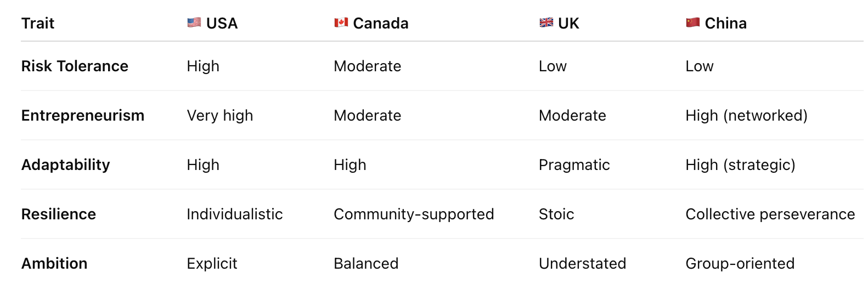Click the Entrepreneurism row label
The image size is (868, 295).
[83, 115]
